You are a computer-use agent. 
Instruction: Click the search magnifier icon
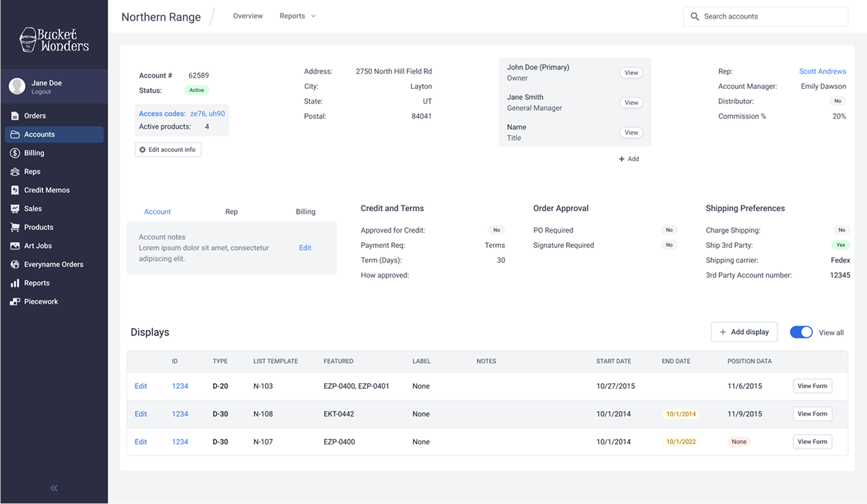[x=695, y=16]
